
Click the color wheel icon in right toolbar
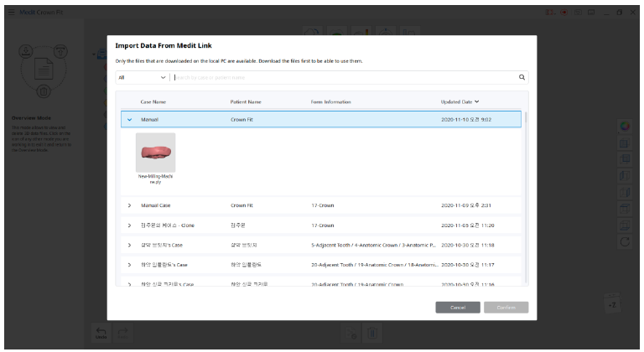625,127
